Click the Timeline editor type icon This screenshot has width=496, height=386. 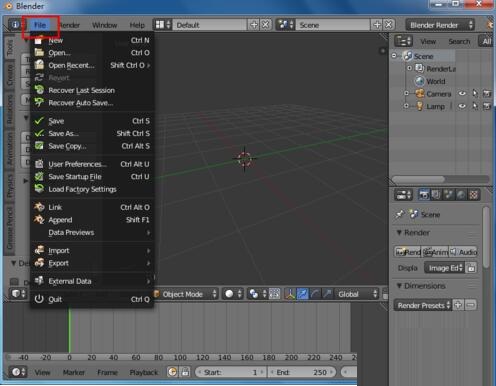(17, 372)
